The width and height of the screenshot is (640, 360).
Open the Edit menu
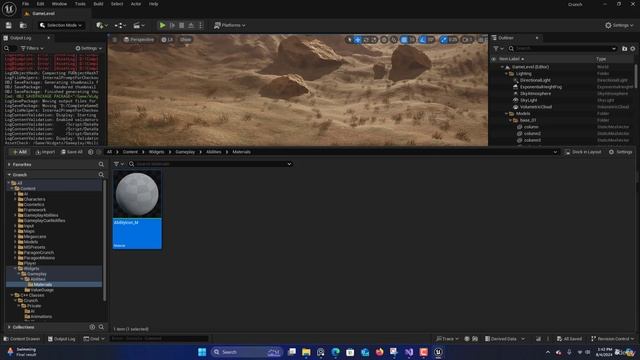[x=40, y=4]
